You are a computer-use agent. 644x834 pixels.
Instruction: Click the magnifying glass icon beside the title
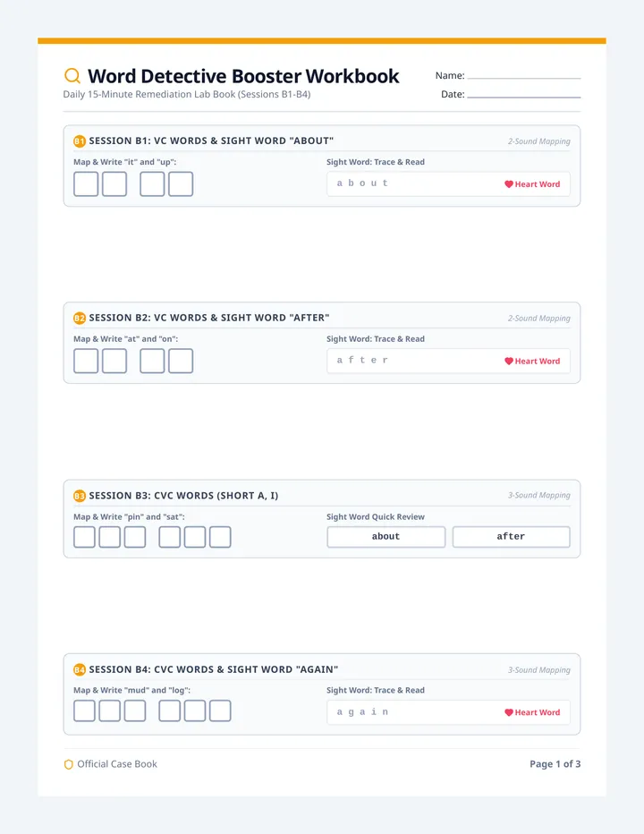click(72, 76)
